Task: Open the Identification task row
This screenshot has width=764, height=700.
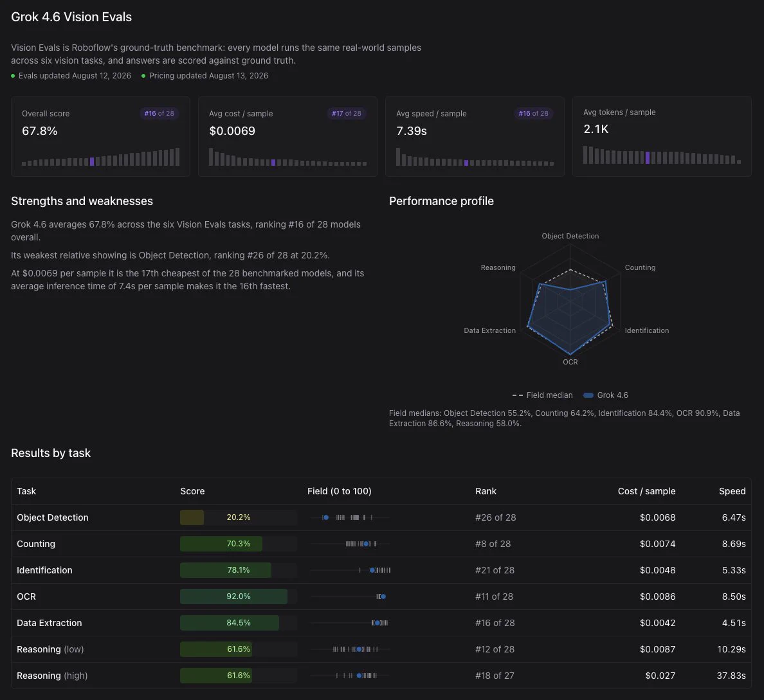Action: [x=381, y=570]
